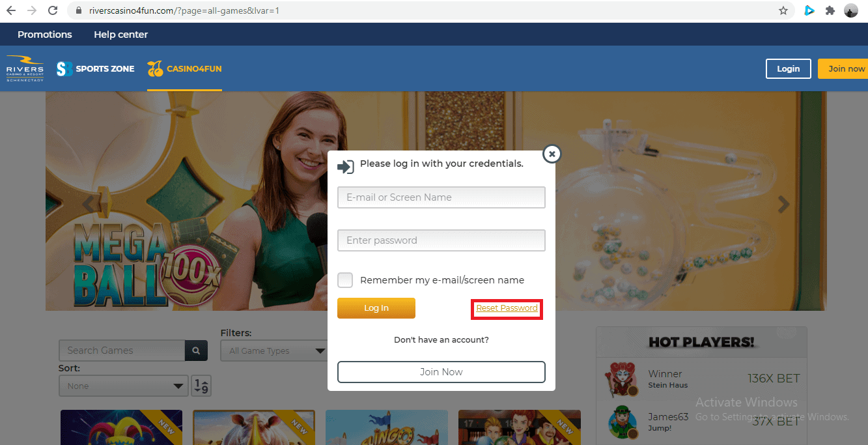Open browser extensions puzzle menu
The height and width of the screenshot is (445, 868).
(x=830, y=10)
